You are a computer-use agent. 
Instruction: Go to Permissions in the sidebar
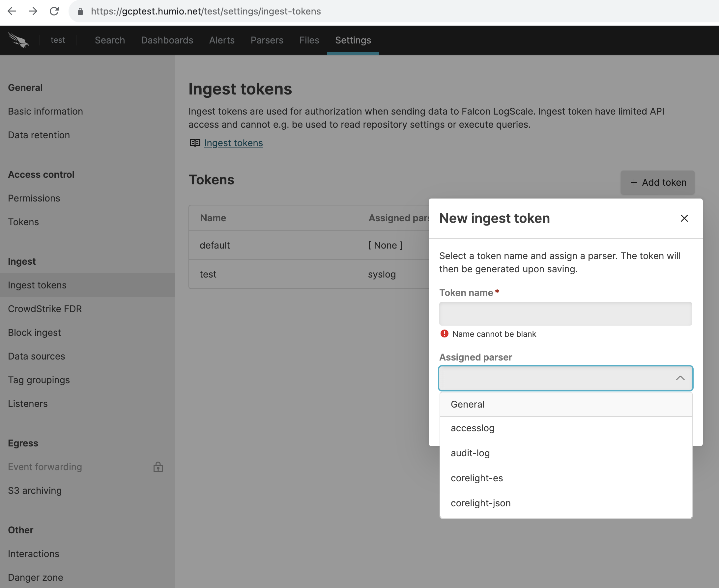(34, 198)
